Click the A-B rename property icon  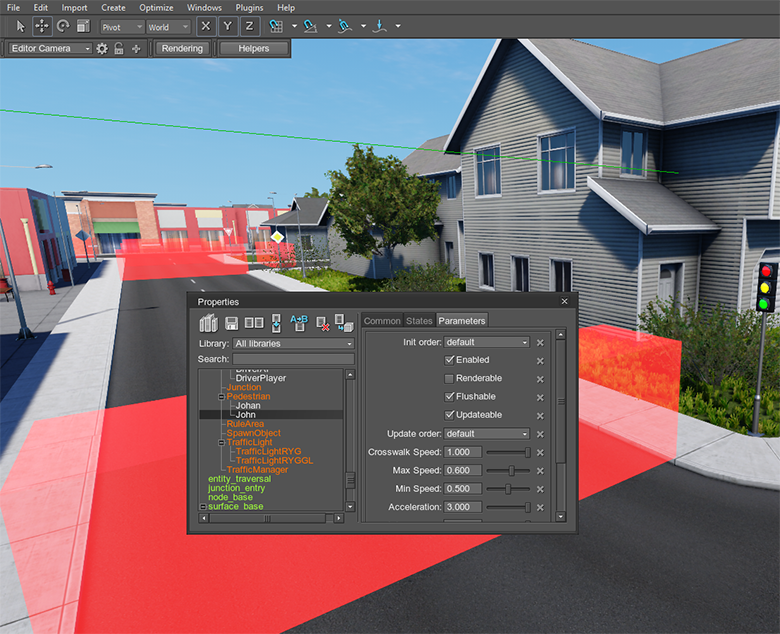click(x=299, y=322)
